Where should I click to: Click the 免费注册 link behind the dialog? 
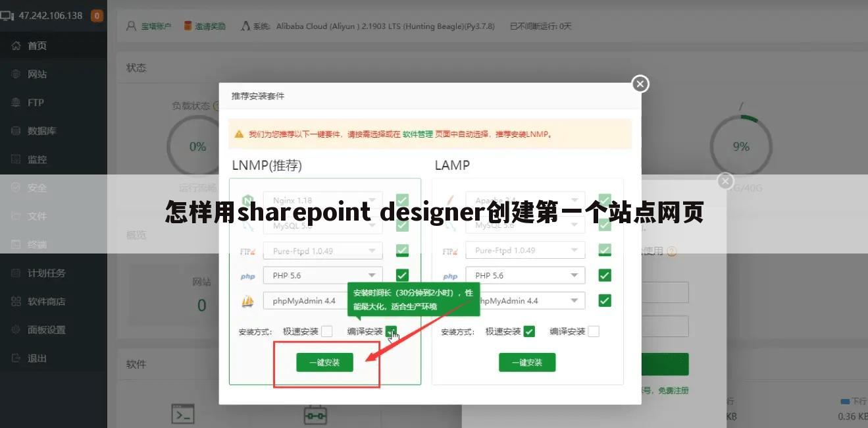click(673, 390)
